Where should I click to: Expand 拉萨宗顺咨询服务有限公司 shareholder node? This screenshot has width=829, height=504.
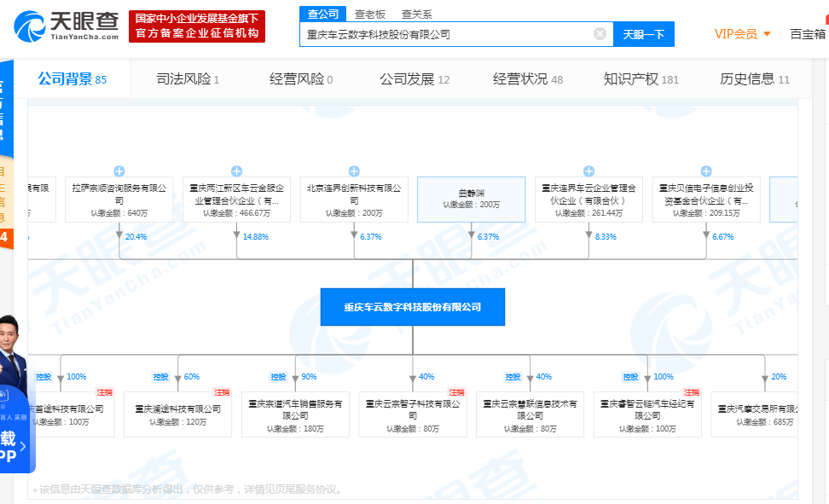click(x=119, y=169)
